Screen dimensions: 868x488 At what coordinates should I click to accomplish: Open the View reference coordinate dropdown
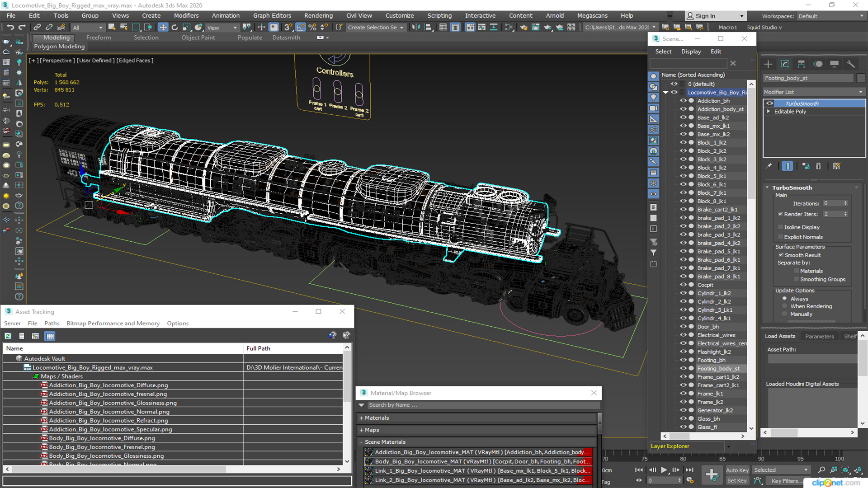[x=222, y=28]
